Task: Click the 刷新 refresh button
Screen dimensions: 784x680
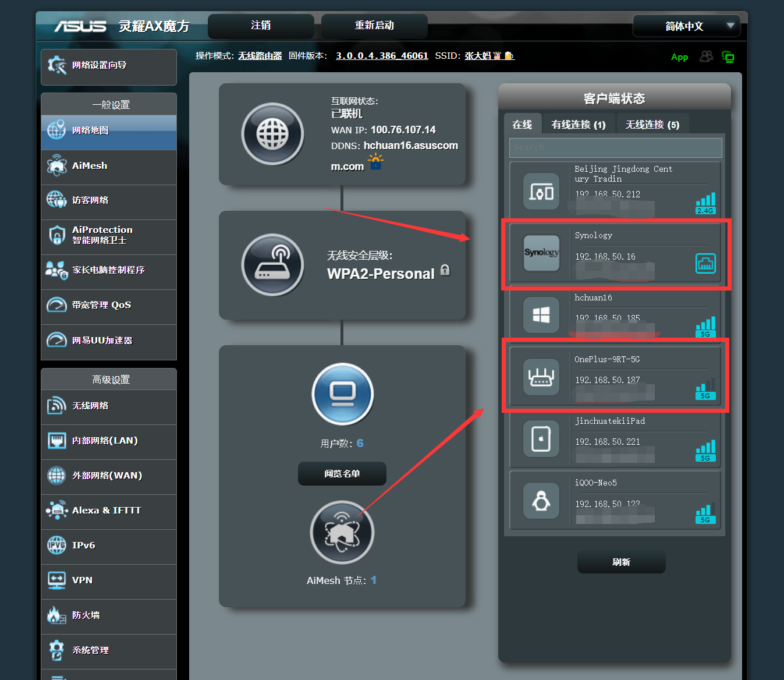Action: click(x=621, y=562)
